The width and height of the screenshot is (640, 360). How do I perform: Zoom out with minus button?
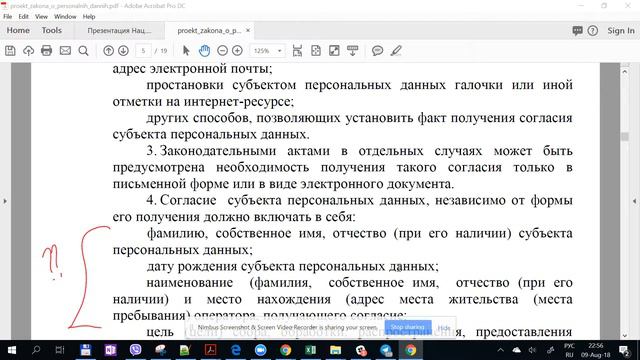[x=222, y=51]
